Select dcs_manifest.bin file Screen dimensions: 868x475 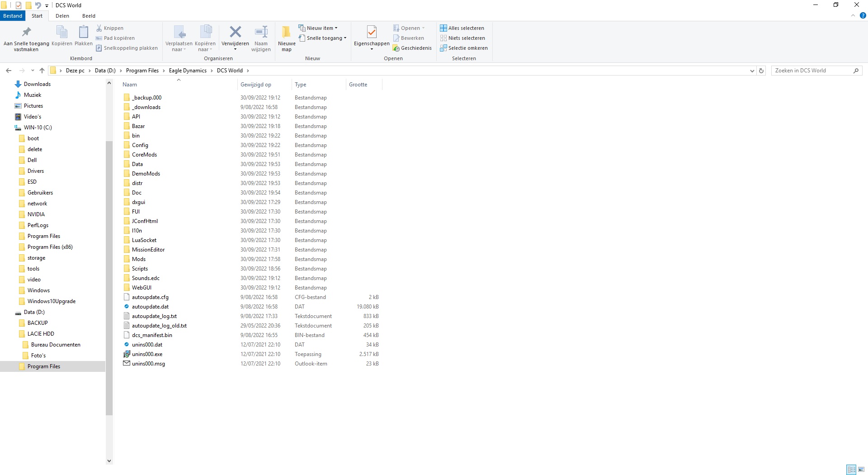[x=152, y=335]
